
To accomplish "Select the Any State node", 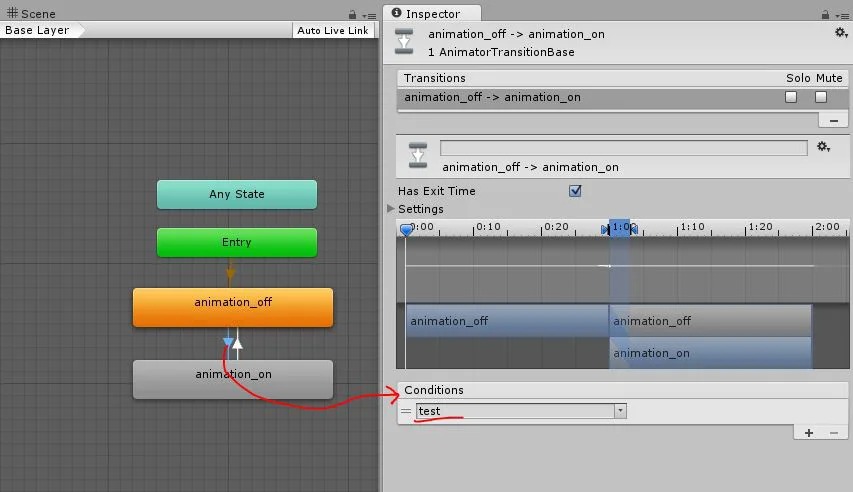I will coord(237,194).
